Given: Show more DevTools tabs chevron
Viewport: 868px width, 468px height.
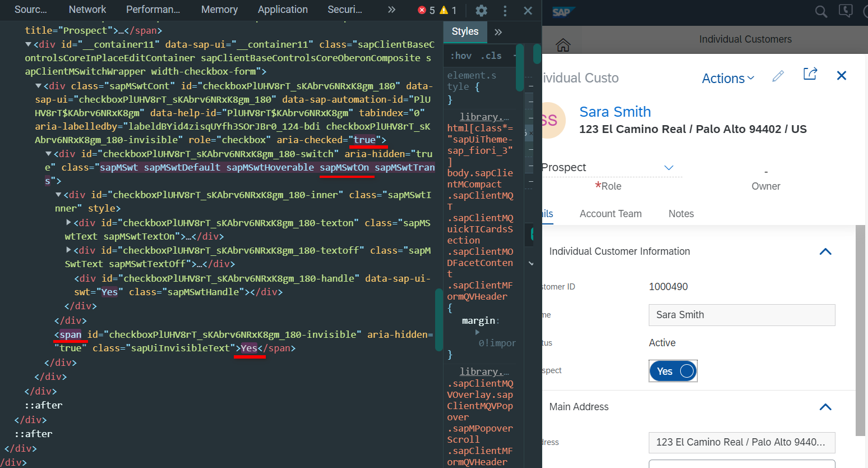Looking at the screenshot, I should (x=391, y=10).
